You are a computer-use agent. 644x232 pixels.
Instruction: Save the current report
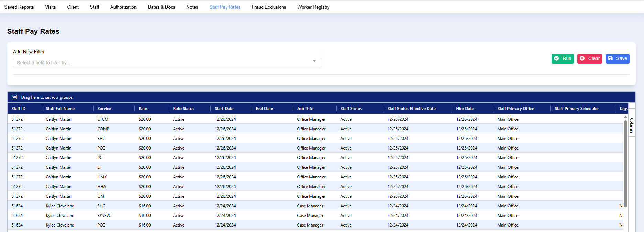(618, 58)
